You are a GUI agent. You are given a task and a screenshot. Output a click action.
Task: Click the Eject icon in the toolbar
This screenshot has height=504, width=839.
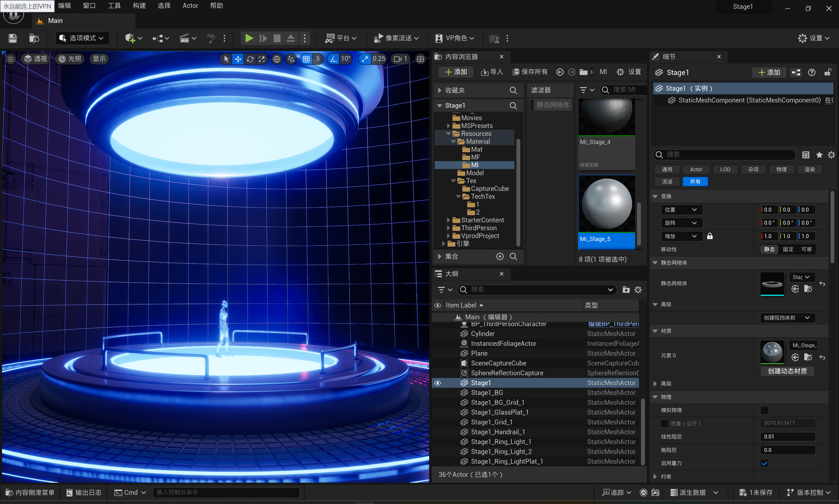pos(291,38)
